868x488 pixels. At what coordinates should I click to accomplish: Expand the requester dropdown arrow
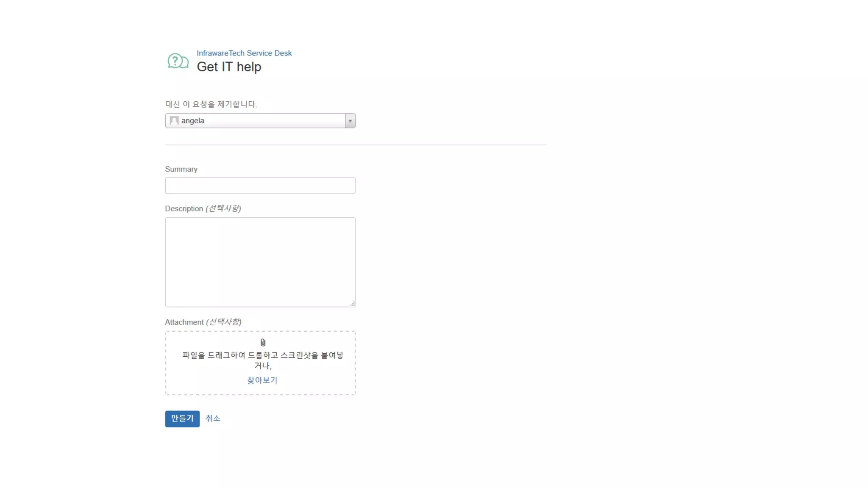tap(350, 121)
